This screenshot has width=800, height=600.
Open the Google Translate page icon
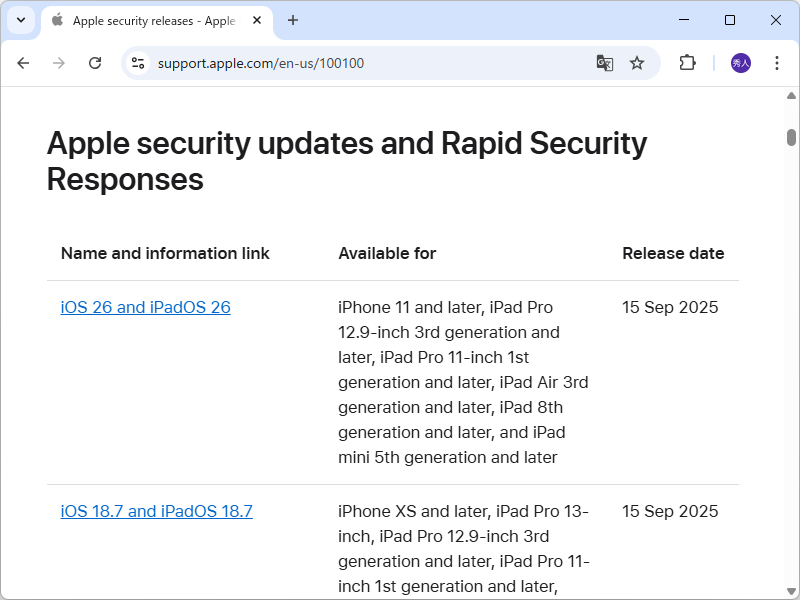(x=604, y=62)
